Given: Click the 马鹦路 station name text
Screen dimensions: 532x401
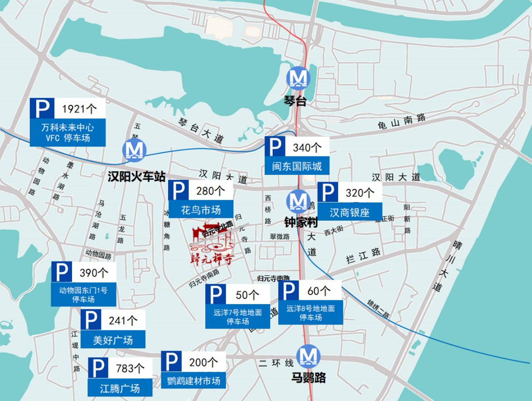Looking at the screenshot, I should point(309,377).
